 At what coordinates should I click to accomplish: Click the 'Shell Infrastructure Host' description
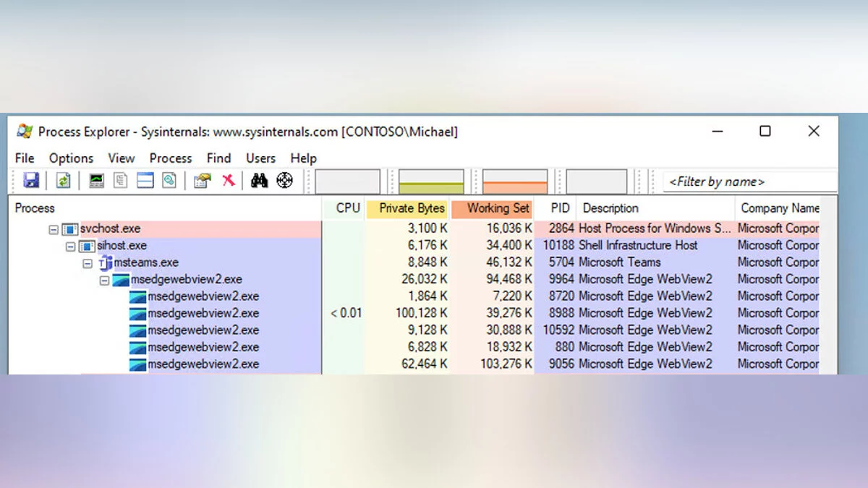click(x=639, y=245)
